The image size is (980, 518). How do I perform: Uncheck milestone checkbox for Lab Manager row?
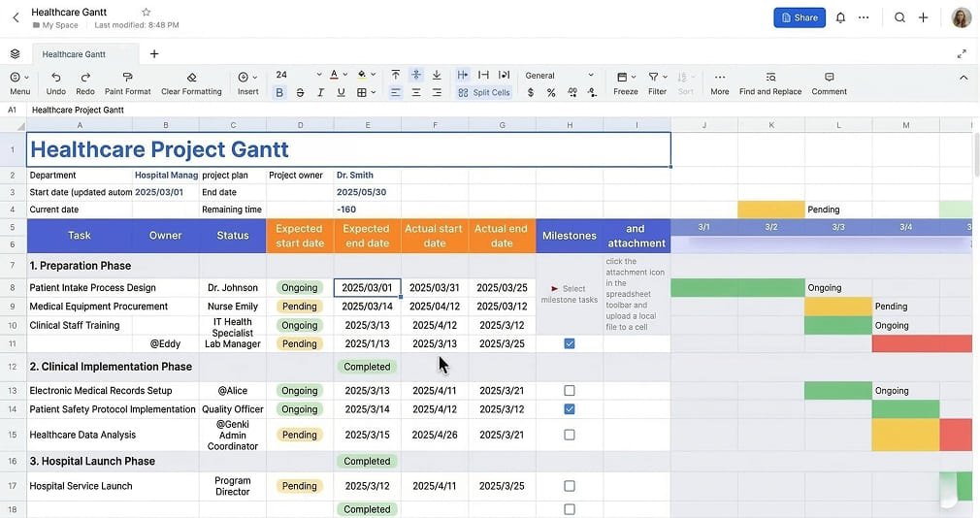(570, 343)
